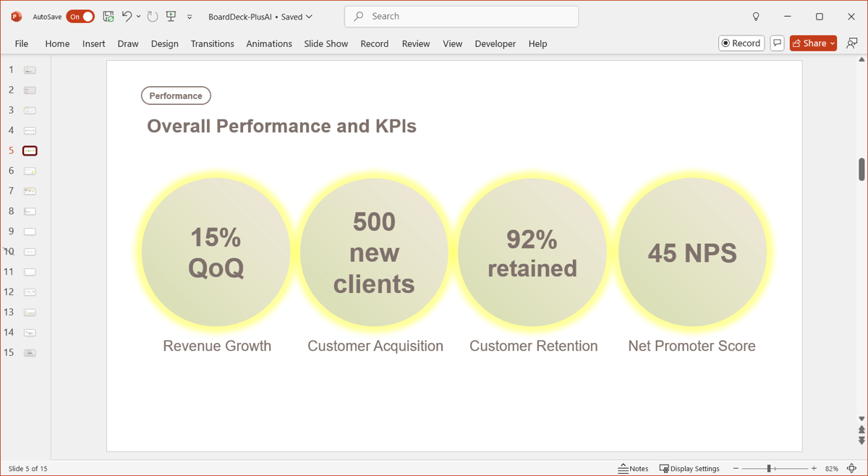Select slide 15 thumbnail
868x476 pixels.
[30, 353]
